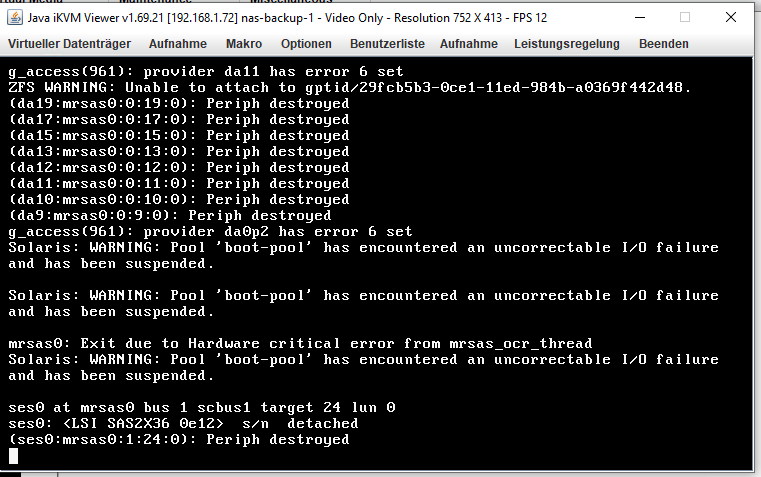Click the first boot-pool uncorrectable I/O failure warning
The image size is (761, 477).
click(x=364, y=255)
